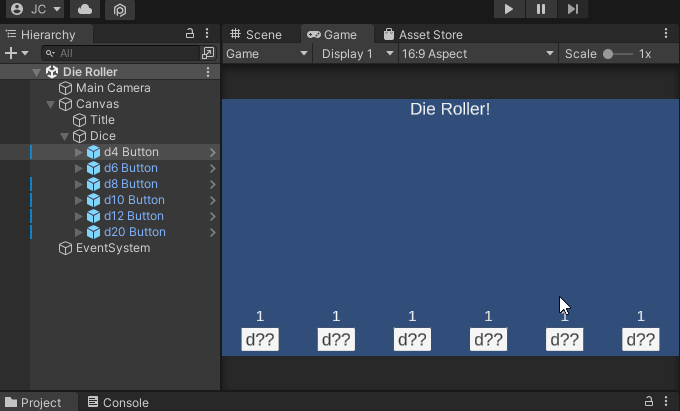Image resolution: width=680 pixels, height=411 pixels.
Task: Select d6 Button in hierarchy
Action: [131, 168]
